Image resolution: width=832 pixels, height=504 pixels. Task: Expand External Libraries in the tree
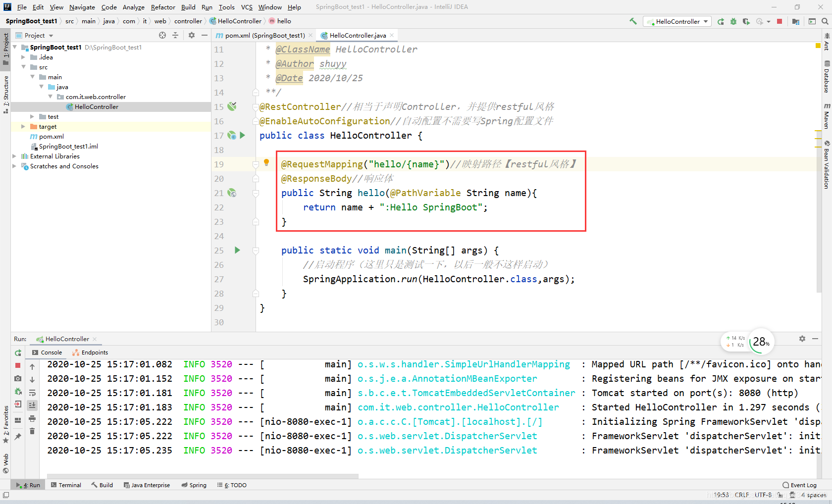pyautogui.click(x=14, y=156)
